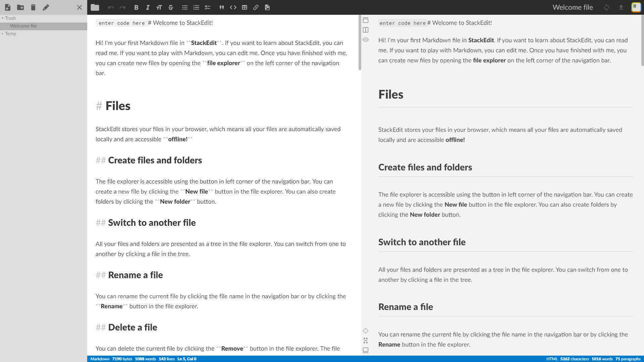Click 5262 characters in status bar
This screenshot has width=644, height=362.
click(575, 359)
